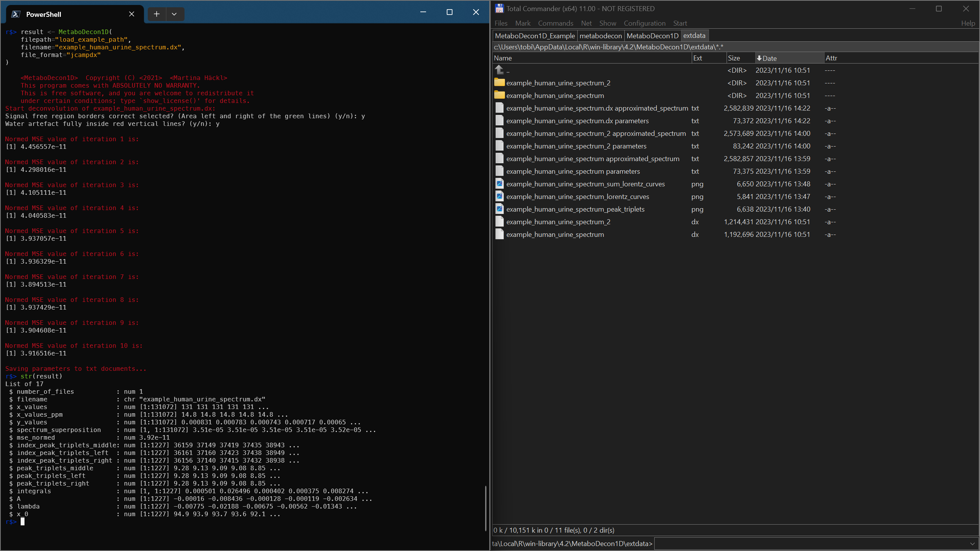Select the example_human_urine_spectrum_peak_triplets file name
980x551 pixels.
click(x=575, y=209)
